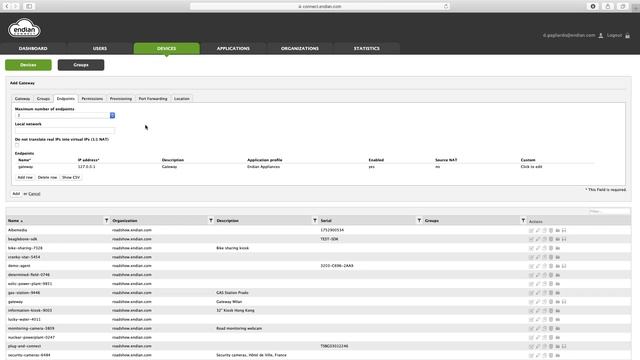
Task: Click the table Filter search field
Action: pyautogui.click(x=609, y=211)
